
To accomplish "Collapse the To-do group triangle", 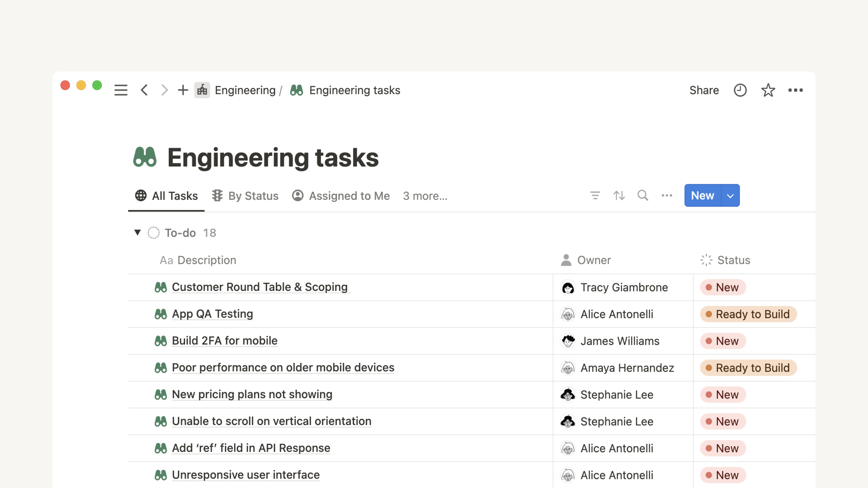I will pos(137,232).
